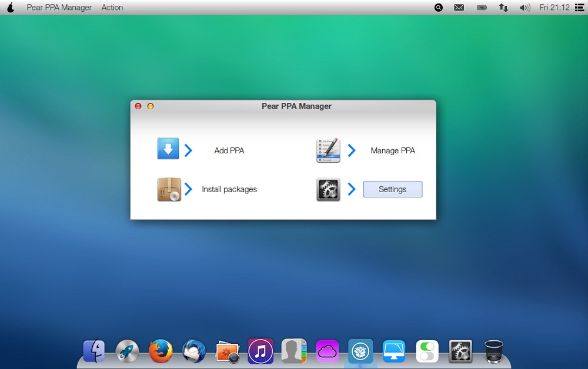Viewport: 588px width, 369px height.
Task: Open the green toggle switches dock icon
Action: click(427, 351)
